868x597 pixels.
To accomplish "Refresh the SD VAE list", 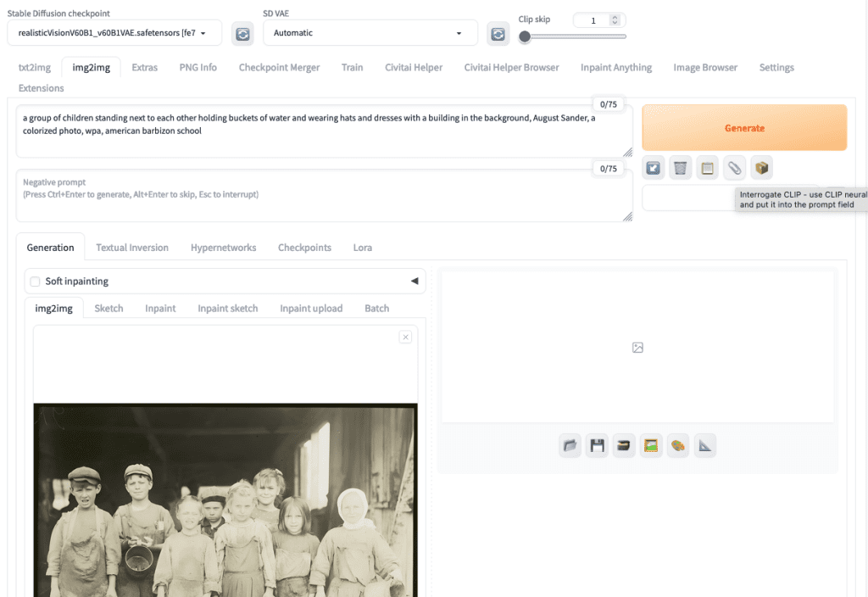I will click(x=498, y=34).
